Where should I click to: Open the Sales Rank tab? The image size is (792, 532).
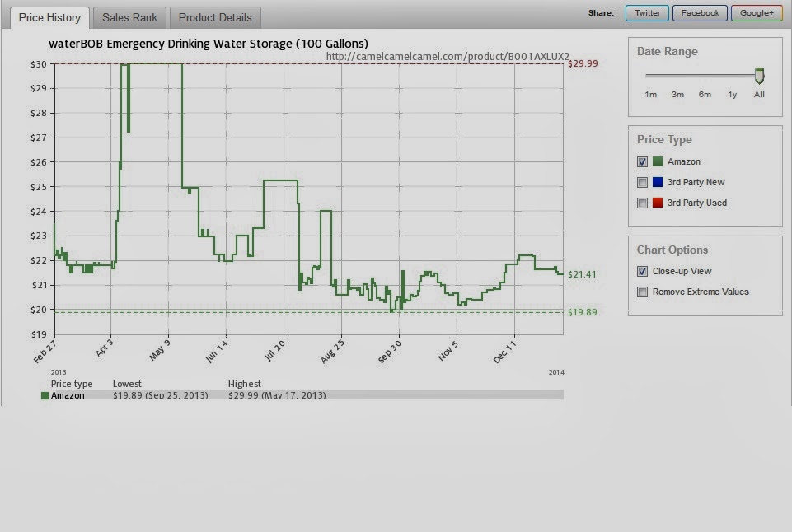point(130,17)
